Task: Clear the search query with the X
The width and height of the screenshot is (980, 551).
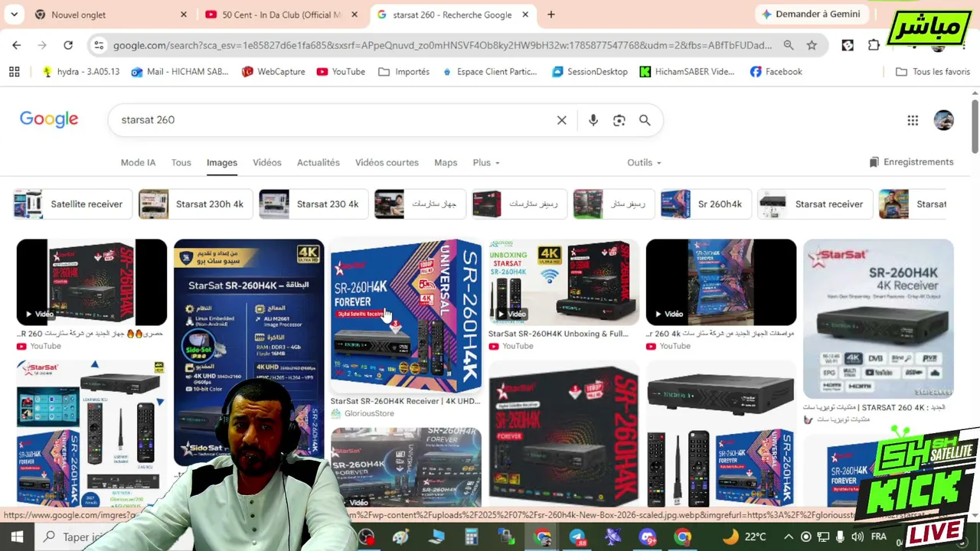Action: tap(561, 120)
